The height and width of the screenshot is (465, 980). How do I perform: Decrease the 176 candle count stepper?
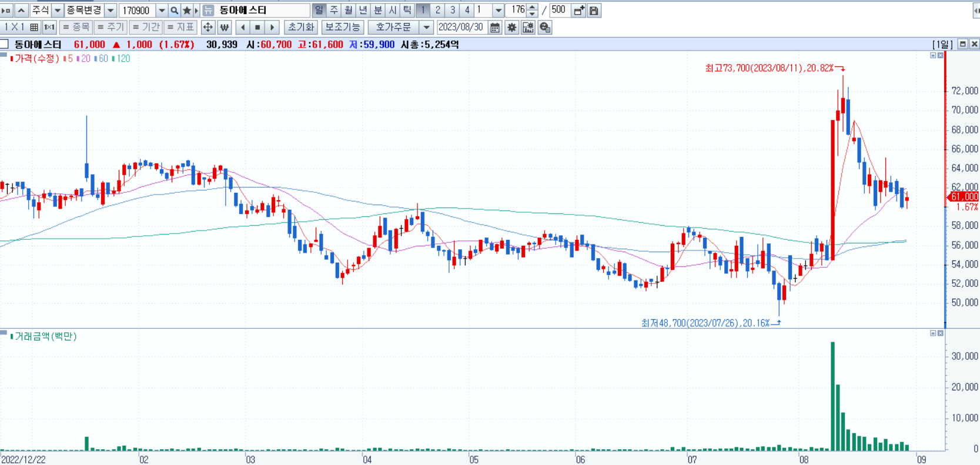pos(532,14)
